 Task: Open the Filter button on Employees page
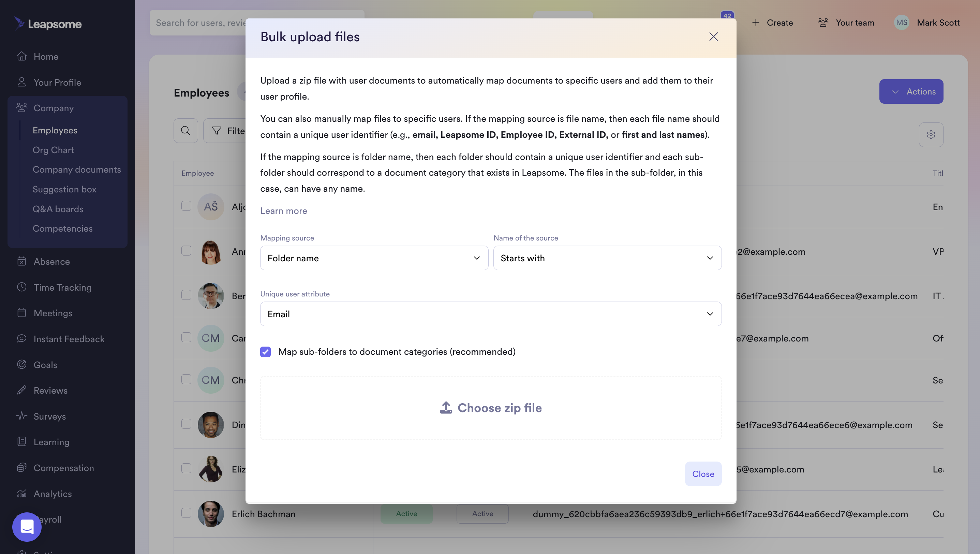[x=225, y=131]
